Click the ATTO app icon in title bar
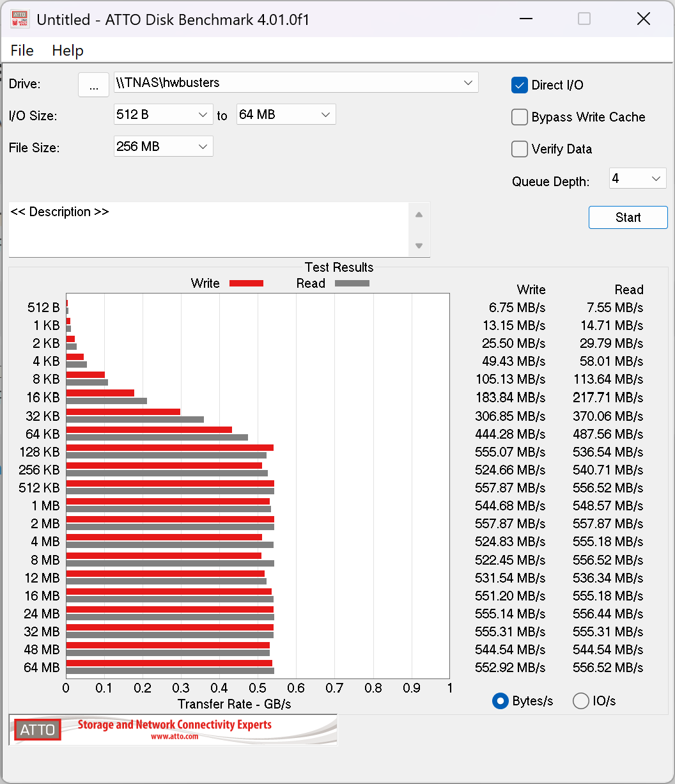Screen dimensions: 675x784 20,19
